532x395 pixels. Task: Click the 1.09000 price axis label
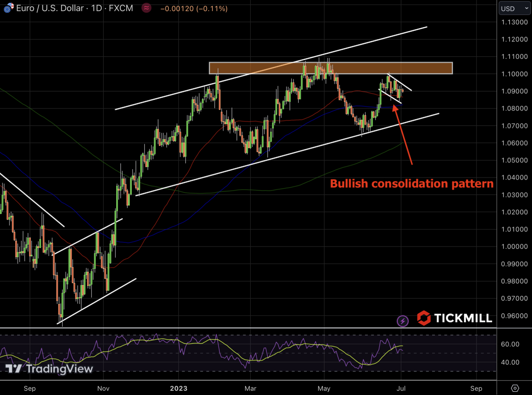pos(514,91)
